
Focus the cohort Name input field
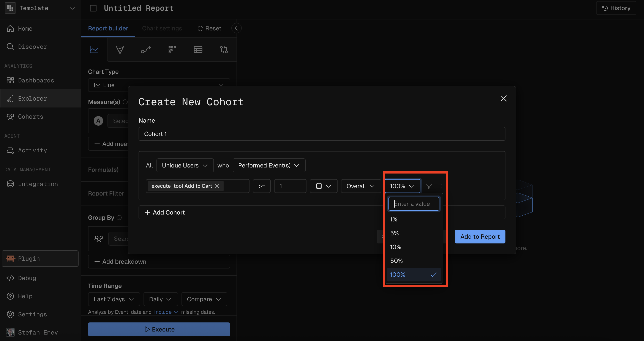pyautogui.click(x=322, y=134)
